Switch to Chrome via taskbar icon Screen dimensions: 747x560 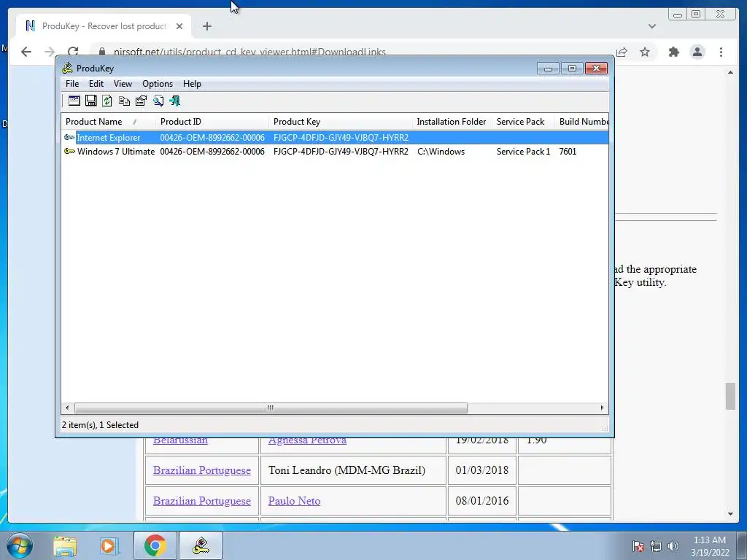click(155, 545)
